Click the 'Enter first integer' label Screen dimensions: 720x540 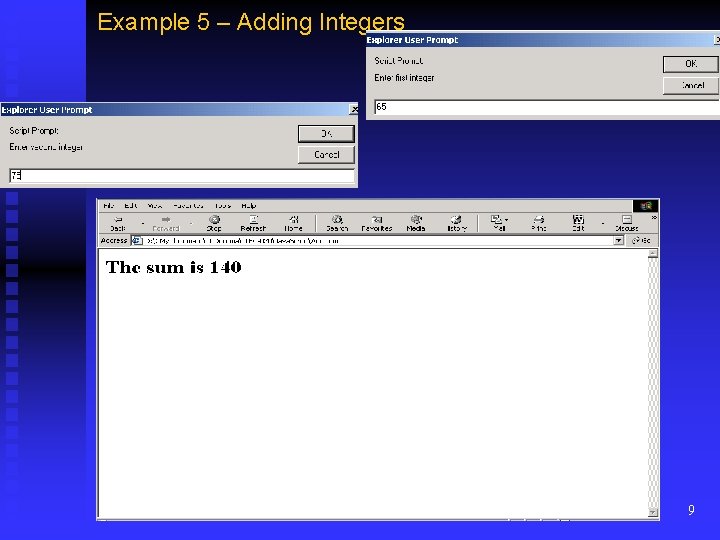[x=404, y=78]
